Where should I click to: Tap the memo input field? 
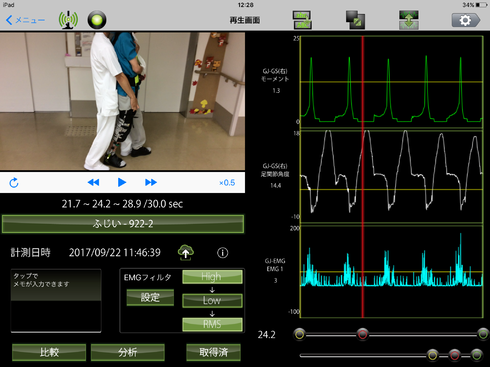pos(56,301)
